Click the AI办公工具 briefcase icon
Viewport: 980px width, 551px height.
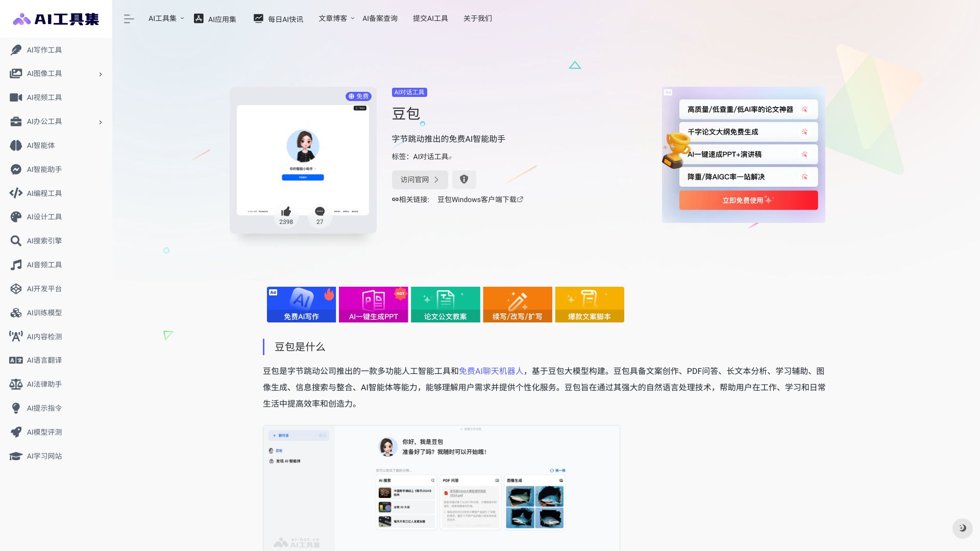pyautogui.click(x=16, y=121)
